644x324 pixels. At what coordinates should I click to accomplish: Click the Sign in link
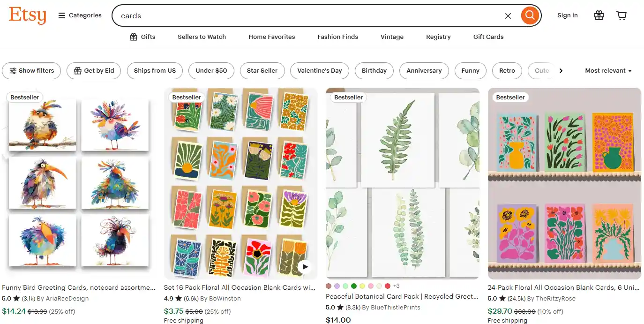pos(567,15)
